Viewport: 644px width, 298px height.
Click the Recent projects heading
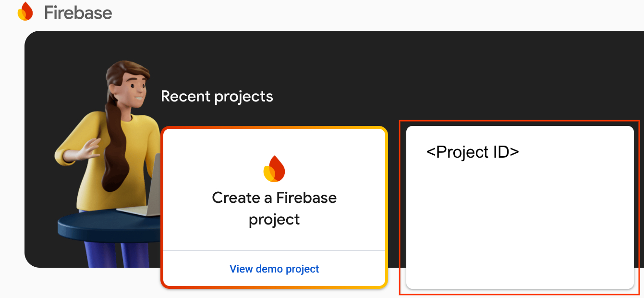[x=217, y=96]
